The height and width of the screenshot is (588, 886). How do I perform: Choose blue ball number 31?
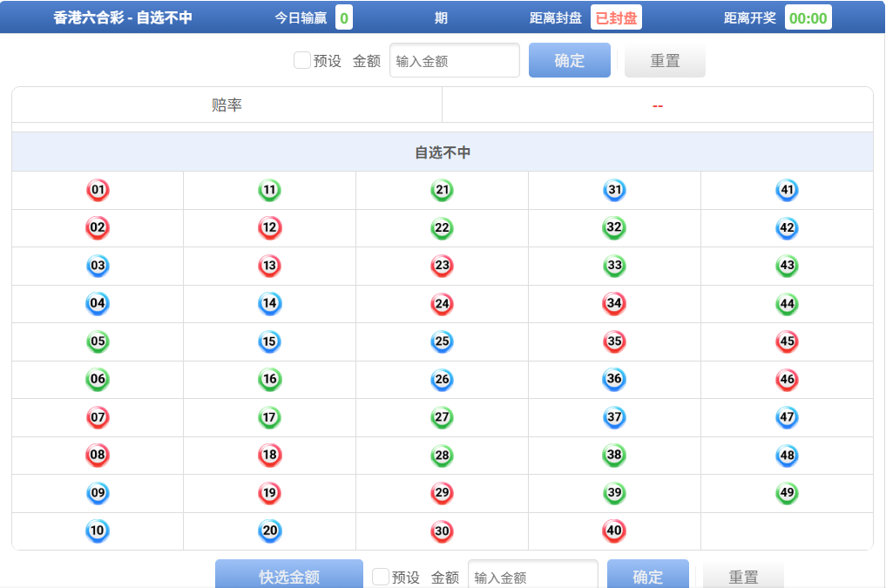(615, 190)
